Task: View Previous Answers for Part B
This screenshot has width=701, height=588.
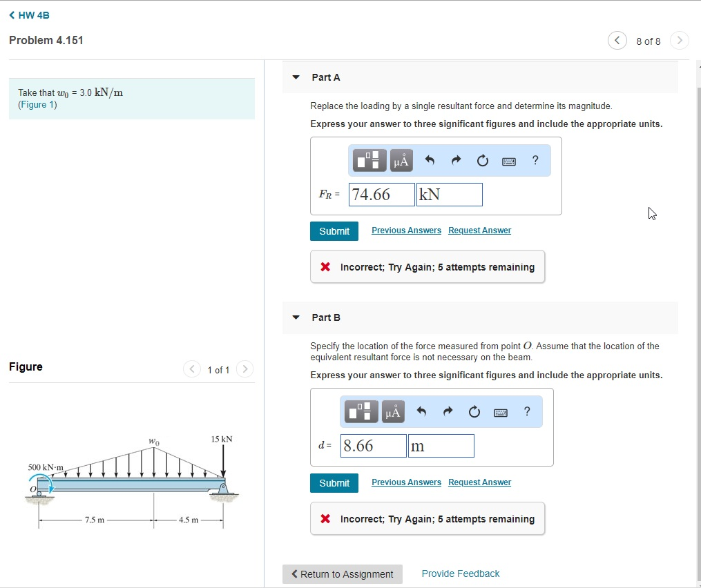Action: coord(406,482)
